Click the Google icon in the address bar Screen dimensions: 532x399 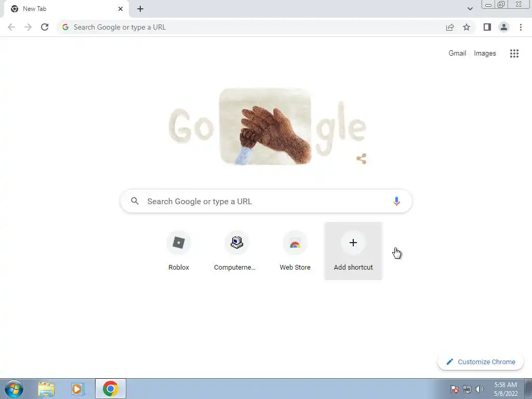(65, 27)
